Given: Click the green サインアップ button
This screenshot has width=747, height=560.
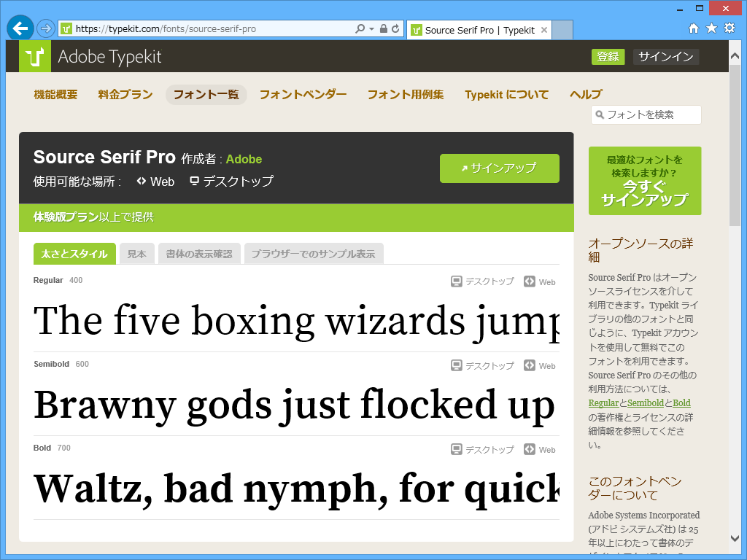Looking at the screenshot, I should [499, 168].
